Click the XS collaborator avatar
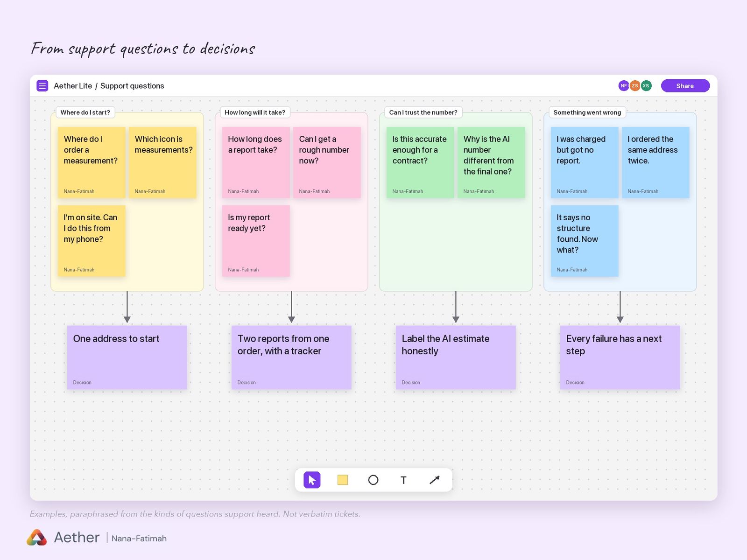 (x=646, y=86)
